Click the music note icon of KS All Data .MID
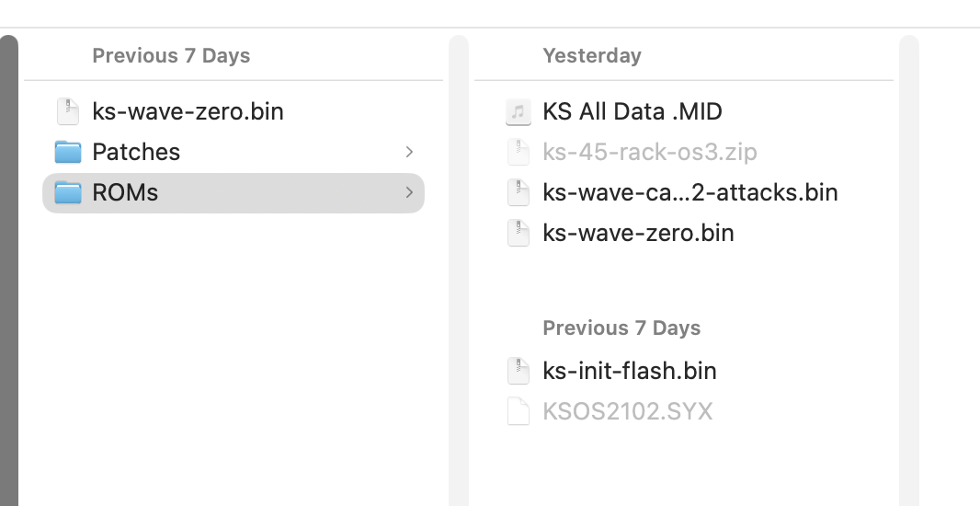Screen dimensions: 980x506 pyautogui.click(x=518, y=112)
